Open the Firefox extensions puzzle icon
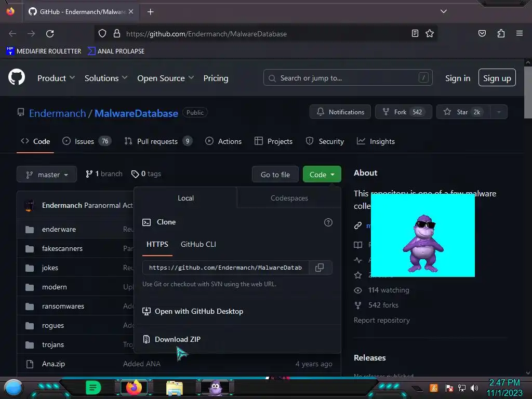 (x=501, y=33)
